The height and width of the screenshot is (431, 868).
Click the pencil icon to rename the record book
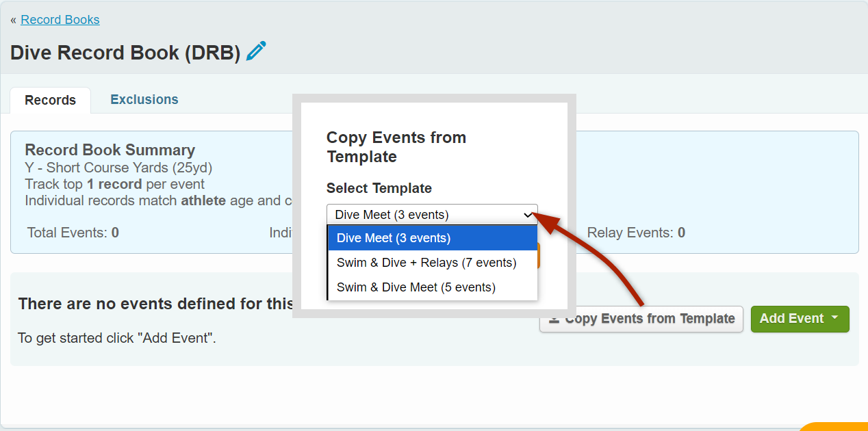(256, 50)
